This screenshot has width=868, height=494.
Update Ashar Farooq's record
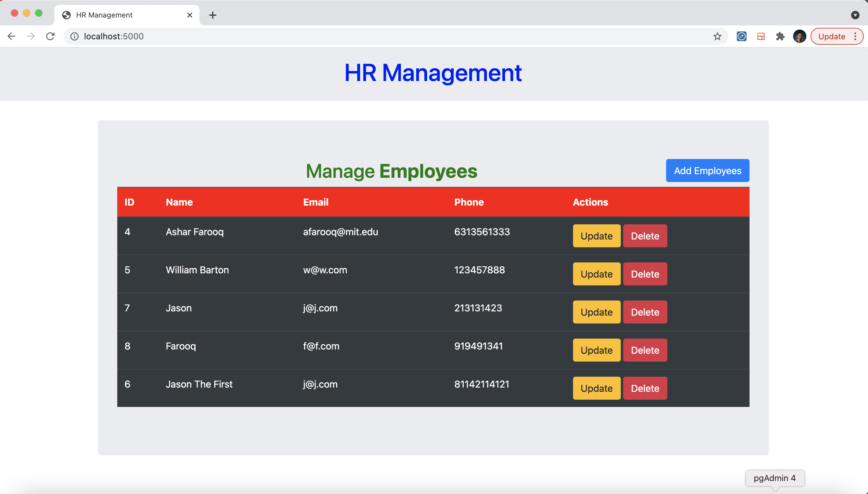596,236
